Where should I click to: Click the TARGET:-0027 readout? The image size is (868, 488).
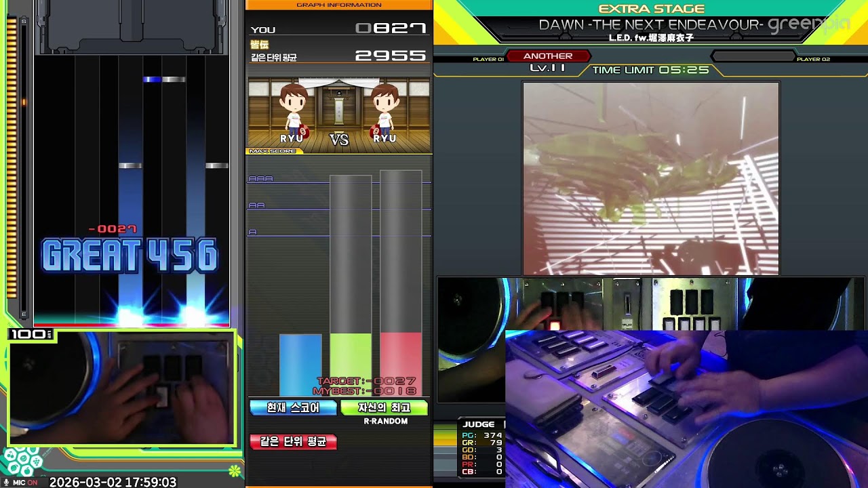point(366,382)
